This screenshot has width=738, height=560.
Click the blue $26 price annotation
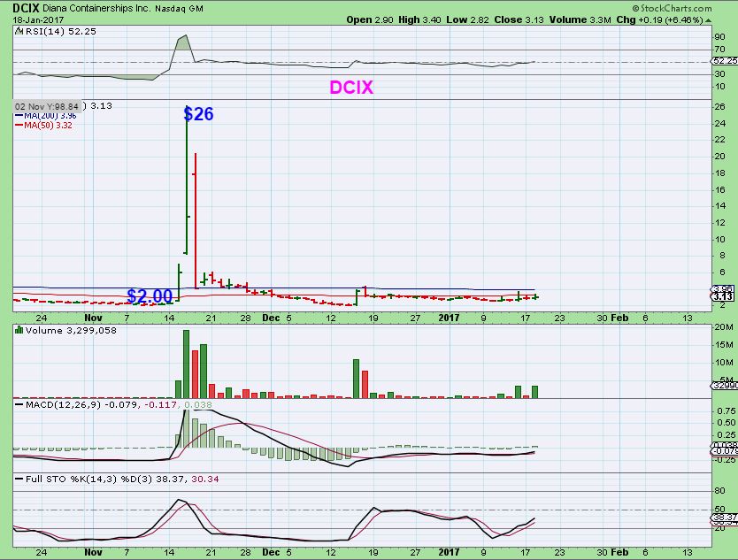(198, 113)
